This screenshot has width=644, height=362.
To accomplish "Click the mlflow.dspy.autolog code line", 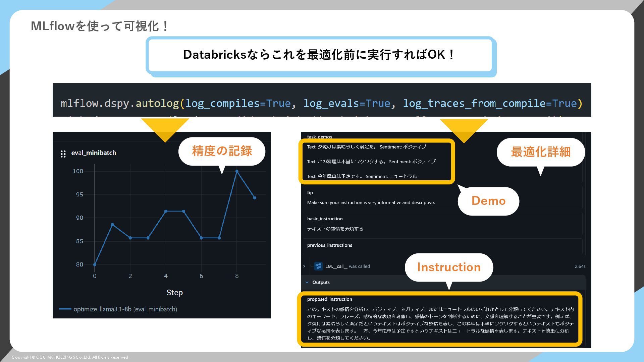I will click(x=321, y=103).
